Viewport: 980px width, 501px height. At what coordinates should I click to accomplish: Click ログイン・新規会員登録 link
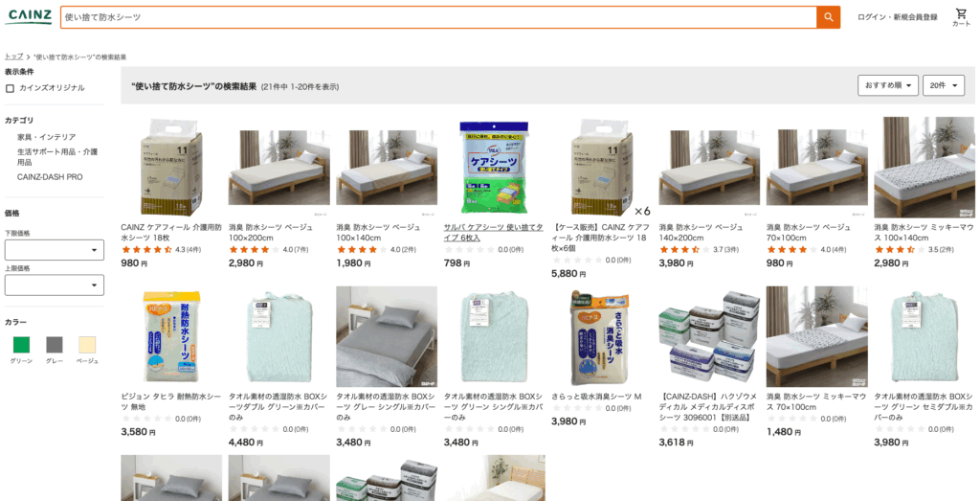tap(898, 17)
